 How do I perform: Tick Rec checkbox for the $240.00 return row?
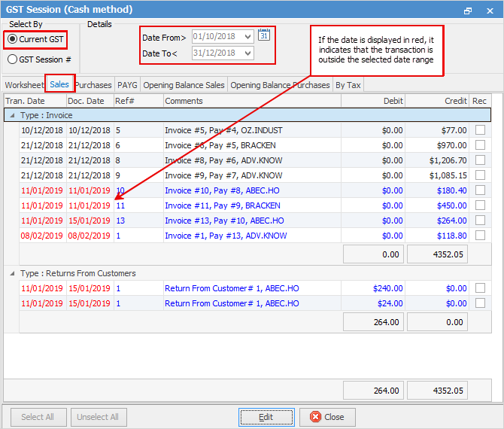[480, 288]
